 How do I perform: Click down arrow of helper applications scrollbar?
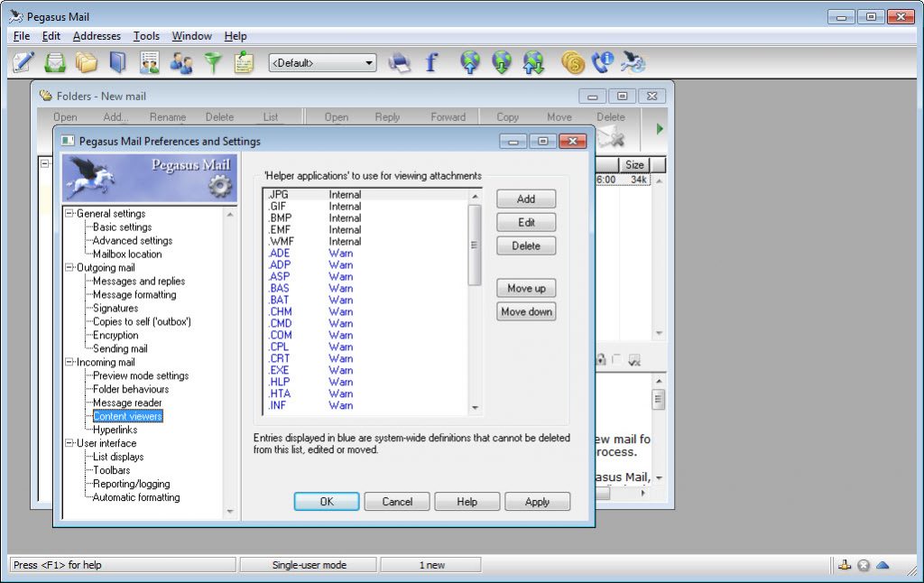tap(475, 407)
